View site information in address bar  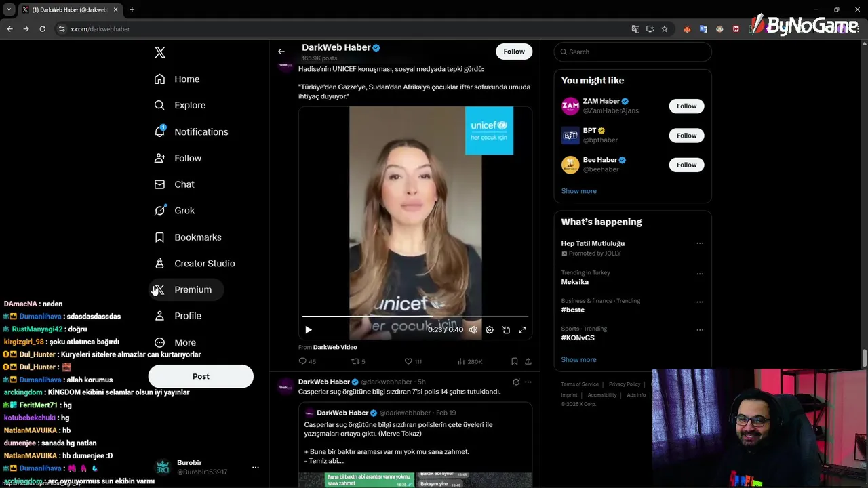(x=62, y=29)
